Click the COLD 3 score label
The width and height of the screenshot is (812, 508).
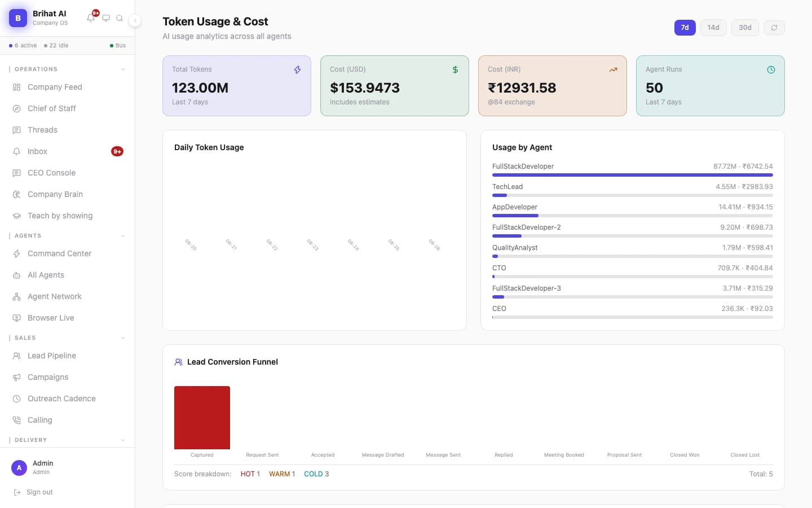coord(316,474)
